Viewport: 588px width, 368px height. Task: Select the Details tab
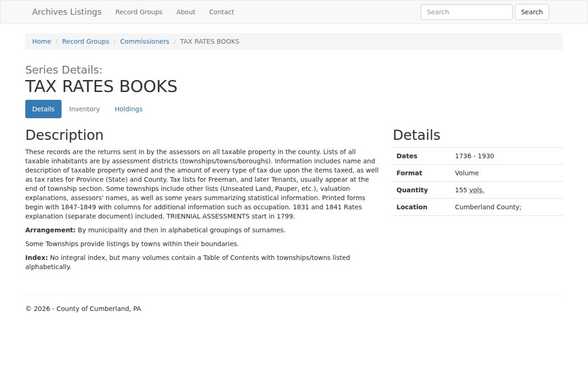[x=43, y=109]
